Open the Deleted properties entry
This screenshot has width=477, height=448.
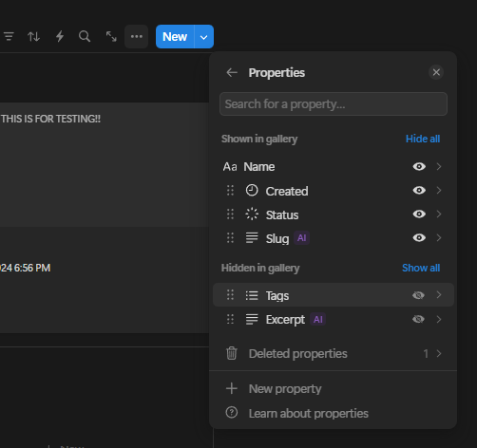(x=334, y=353)
